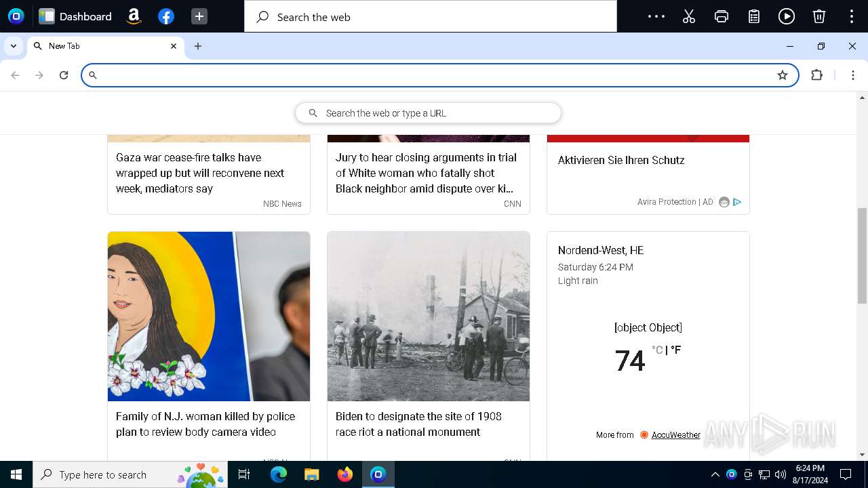The height and width of the screenshot is (488, 868).
Task: Switch temperature to °C
Action: 657,350
